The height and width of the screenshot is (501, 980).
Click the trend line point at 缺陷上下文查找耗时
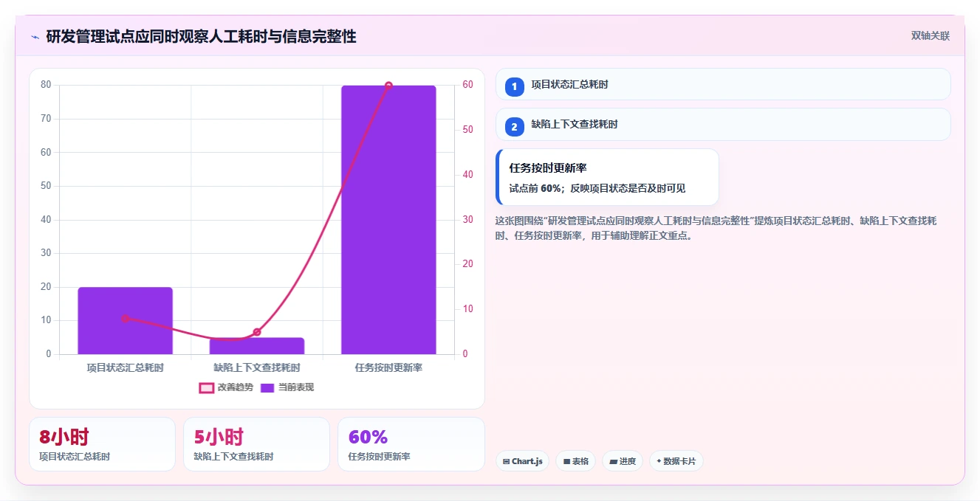point(256,332)
